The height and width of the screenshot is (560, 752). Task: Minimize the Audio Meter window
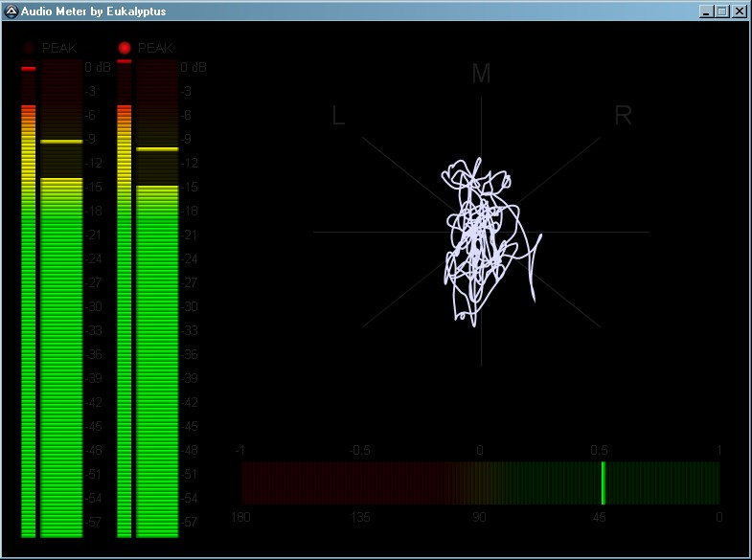point(707,11)
